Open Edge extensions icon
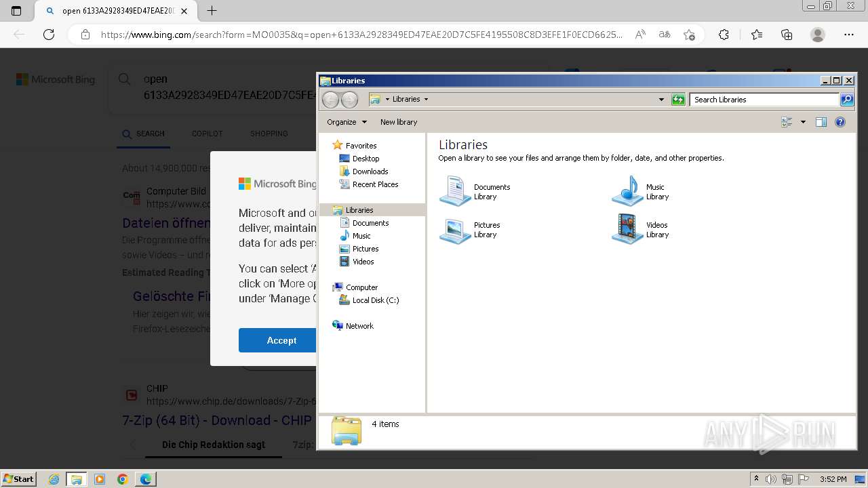Viewport: 868px width, 488px height. coord(724,35)
